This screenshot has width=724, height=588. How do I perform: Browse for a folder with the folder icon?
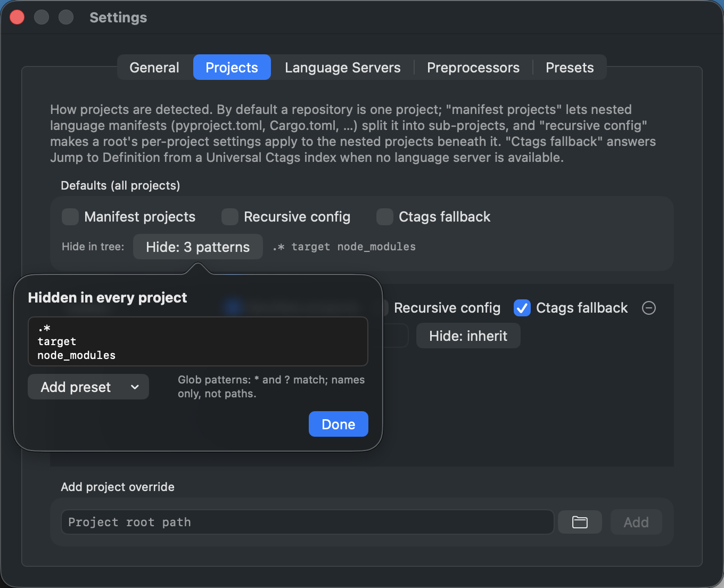(x=580, y=522)
